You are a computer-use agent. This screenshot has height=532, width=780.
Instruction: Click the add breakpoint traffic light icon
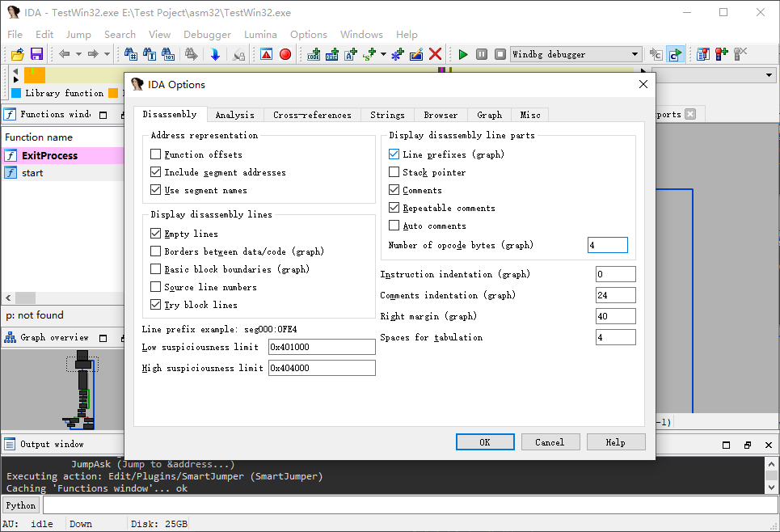tap(721, 54)
